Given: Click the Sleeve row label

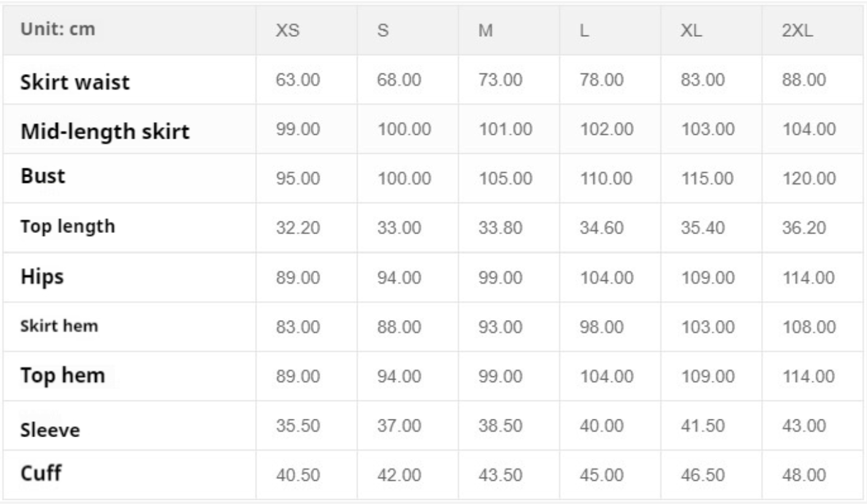Looking at the screenshot, I should [x=50, y=430].
